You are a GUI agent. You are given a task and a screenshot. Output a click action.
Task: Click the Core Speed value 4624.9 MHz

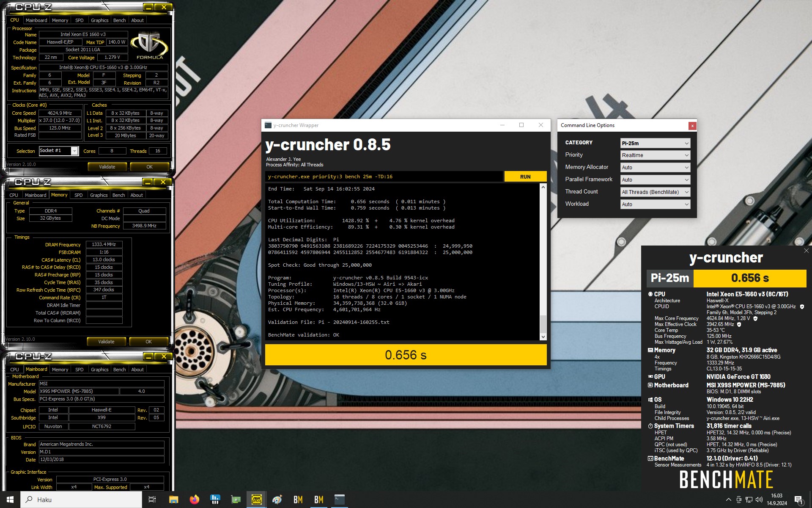tap(60, 113)
